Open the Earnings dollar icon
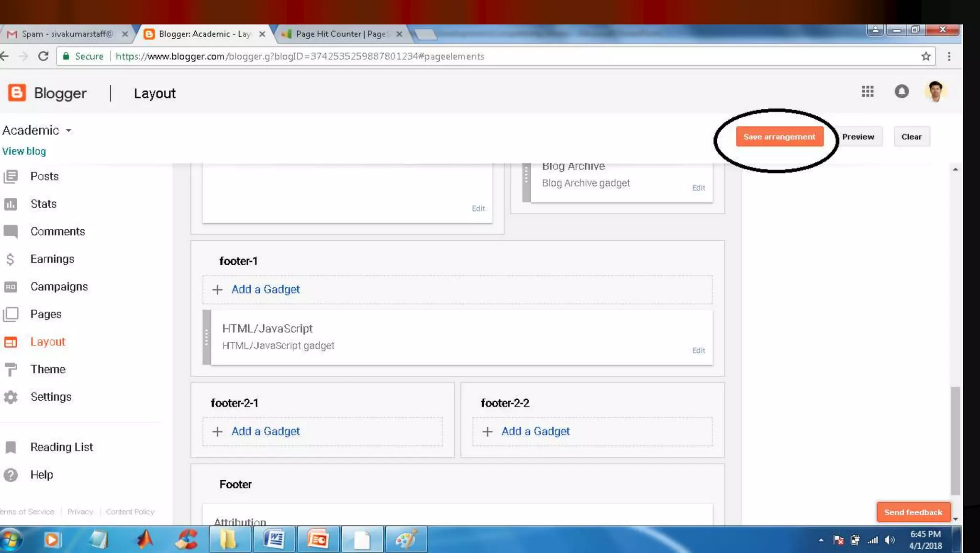Image resolution: width=980 pixels, height=553 pixels. click(x=11, y=260)
